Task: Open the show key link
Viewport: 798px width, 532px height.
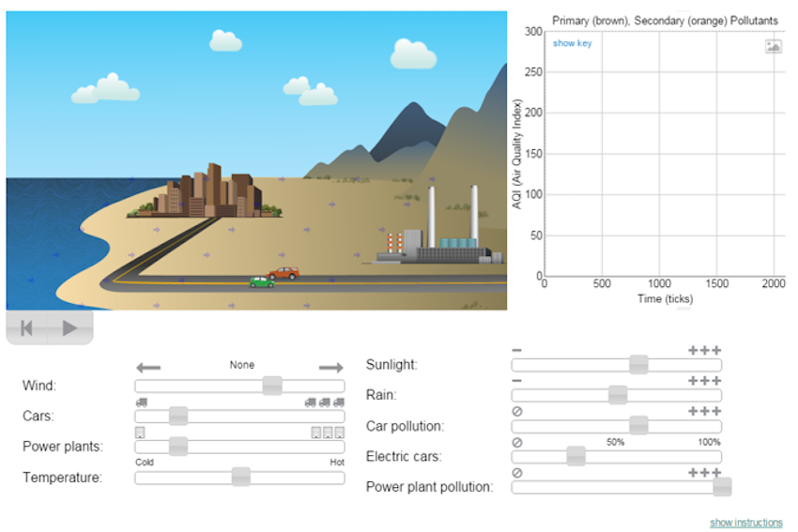Action: (572, 43)
